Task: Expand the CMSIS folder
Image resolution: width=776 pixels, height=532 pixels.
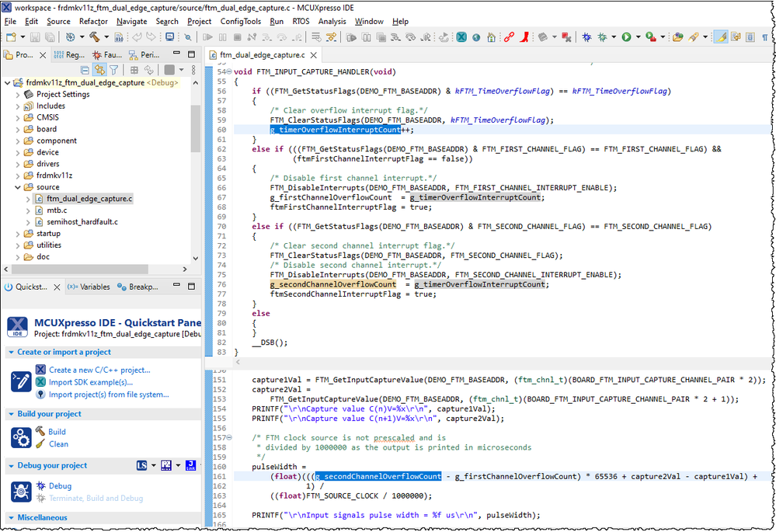Action: pos(19,117)
